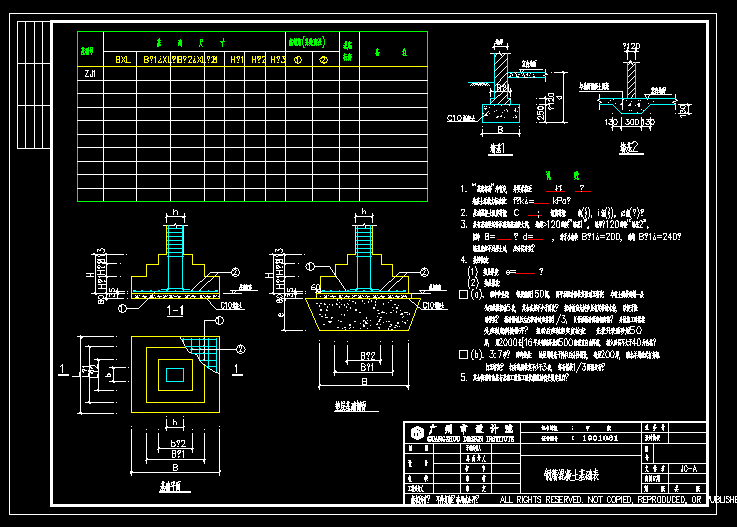The image size is (737, 527).
Task: Select the drawing number JC-A
Action: (689, 468)
